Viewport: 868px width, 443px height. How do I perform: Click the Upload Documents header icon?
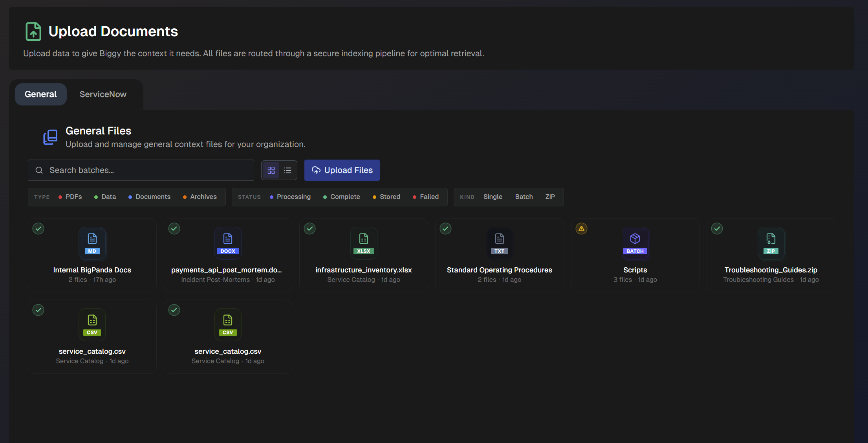[33, 31]
